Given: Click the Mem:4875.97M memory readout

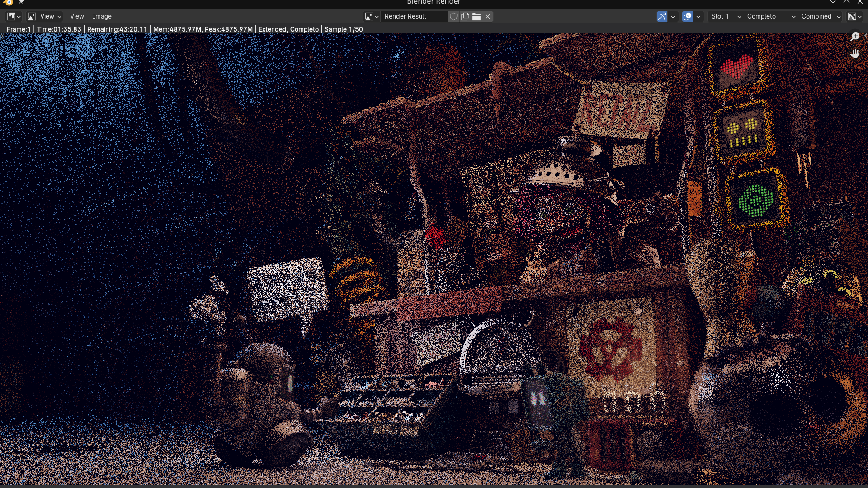Looking at the screenshot, I should tap(177, 29).
